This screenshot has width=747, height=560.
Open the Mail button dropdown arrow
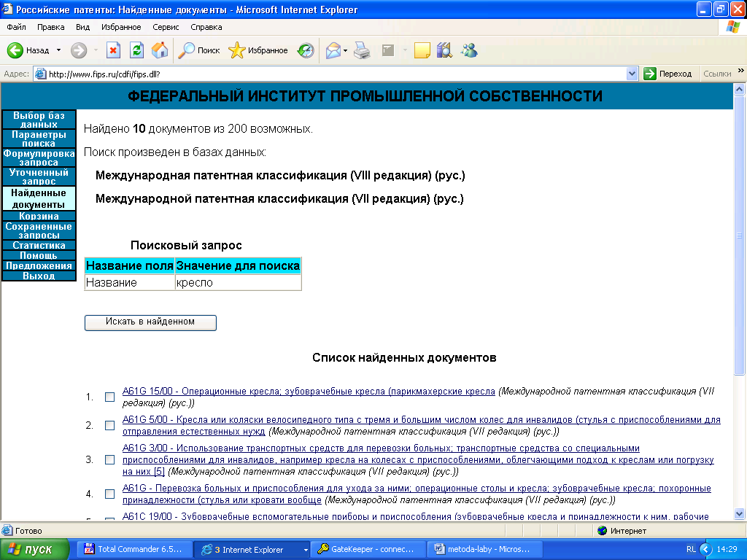345,50
